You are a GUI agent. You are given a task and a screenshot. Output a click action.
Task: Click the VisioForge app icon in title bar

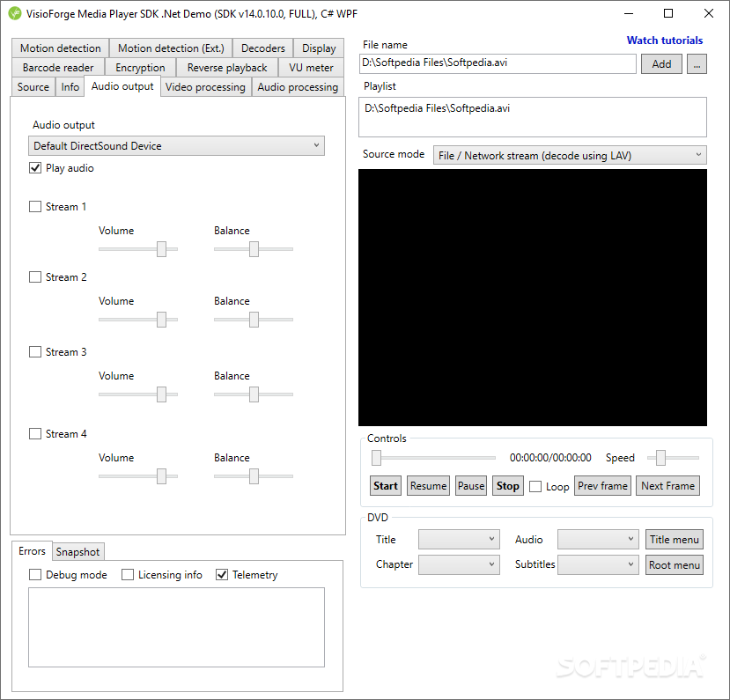pyautogui.click(x=15, y=13)
